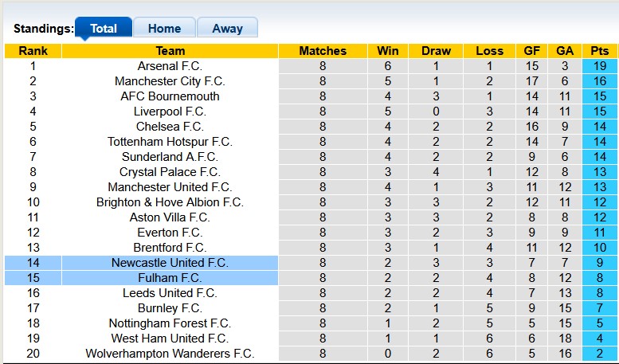Click Arsenal's 19 points cell

600,66
